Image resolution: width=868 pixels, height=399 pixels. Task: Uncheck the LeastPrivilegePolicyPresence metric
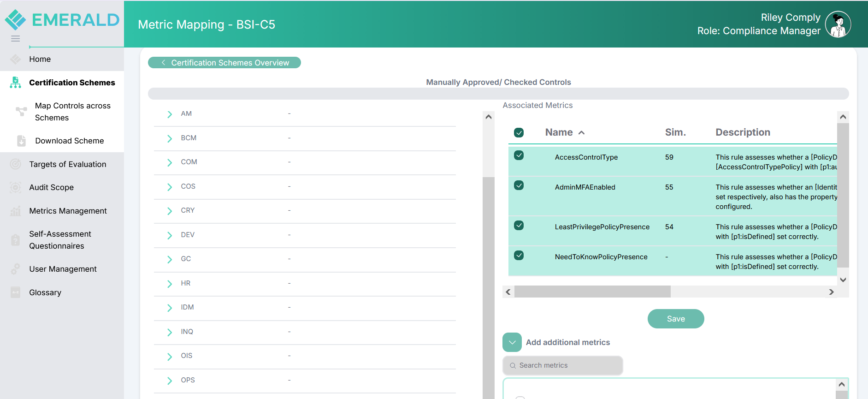519,225
